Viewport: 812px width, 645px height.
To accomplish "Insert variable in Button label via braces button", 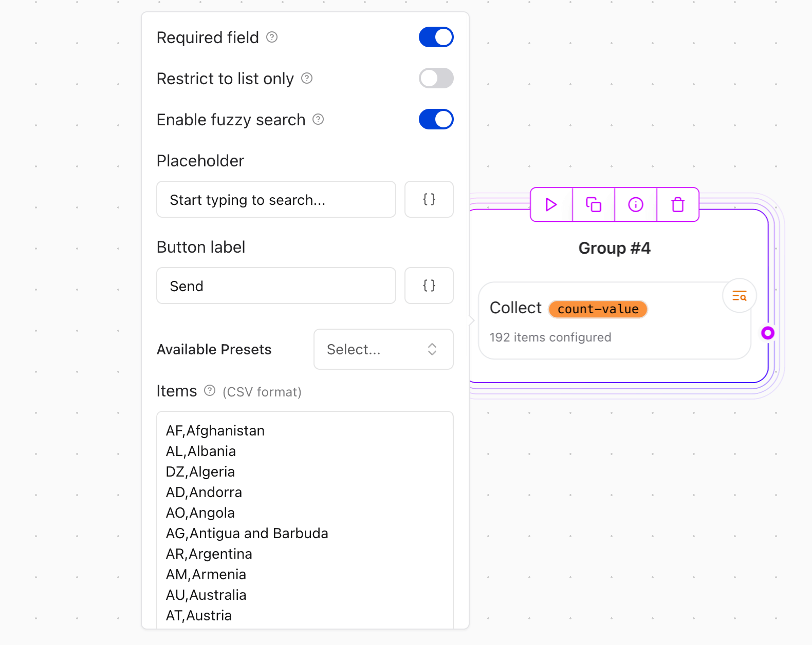I will point(429,286).
